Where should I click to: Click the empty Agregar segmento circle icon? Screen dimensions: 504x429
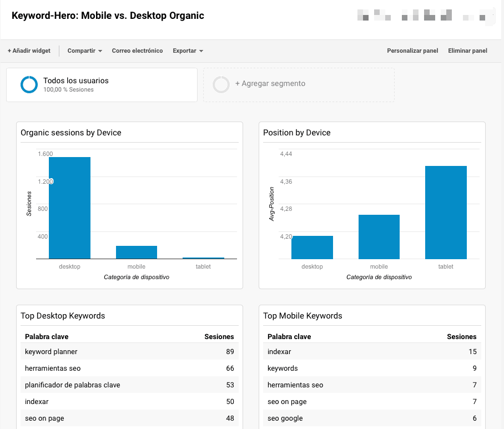pos(221,84)
